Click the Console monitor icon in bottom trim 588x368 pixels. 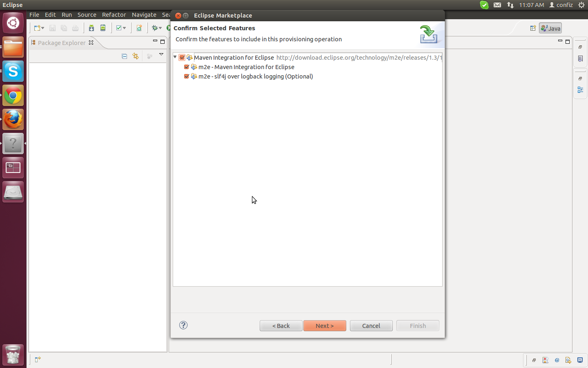(x=580, y=360)
